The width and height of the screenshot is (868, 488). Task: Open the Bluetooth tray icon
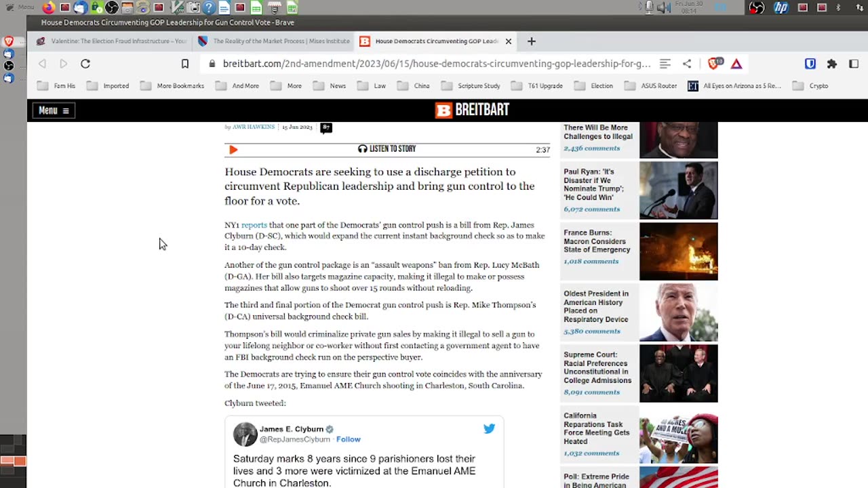click(838, 7)
